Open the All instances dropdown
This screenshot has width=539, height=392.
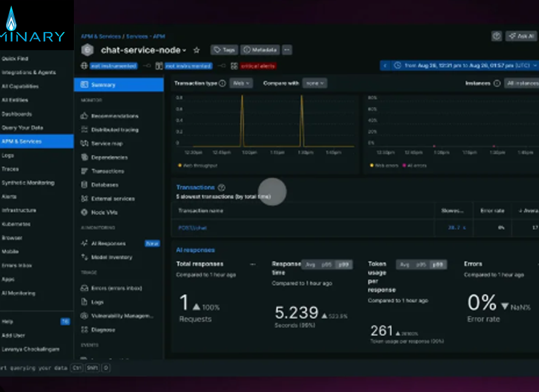click(521, 83)
